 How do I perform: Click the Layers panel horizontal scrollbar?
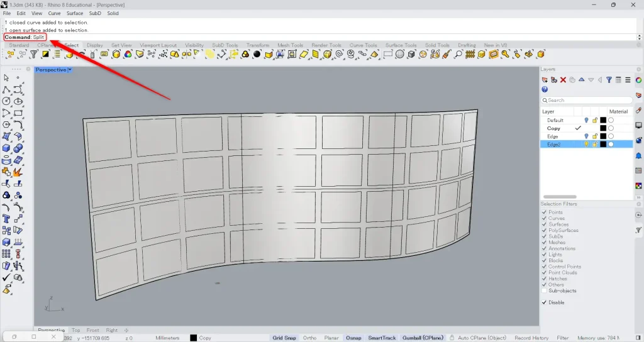point(560,197)
